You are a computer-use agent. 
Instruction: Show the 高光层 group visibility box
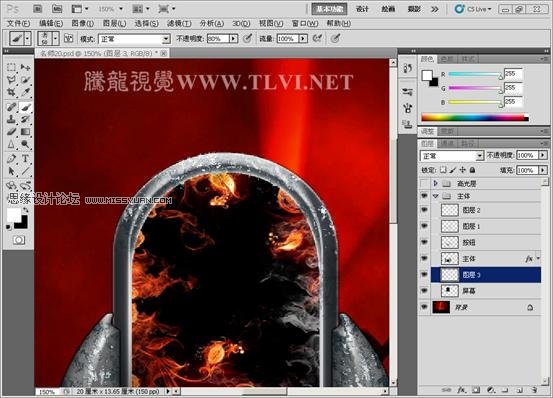(424, 184)
